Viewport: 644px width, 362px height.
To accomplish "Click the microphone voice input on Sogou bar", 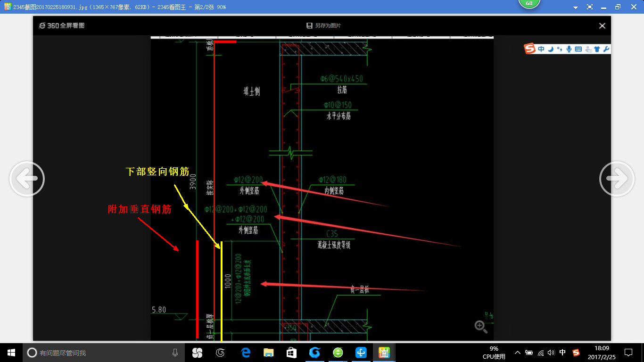I will tap(569, 49).
